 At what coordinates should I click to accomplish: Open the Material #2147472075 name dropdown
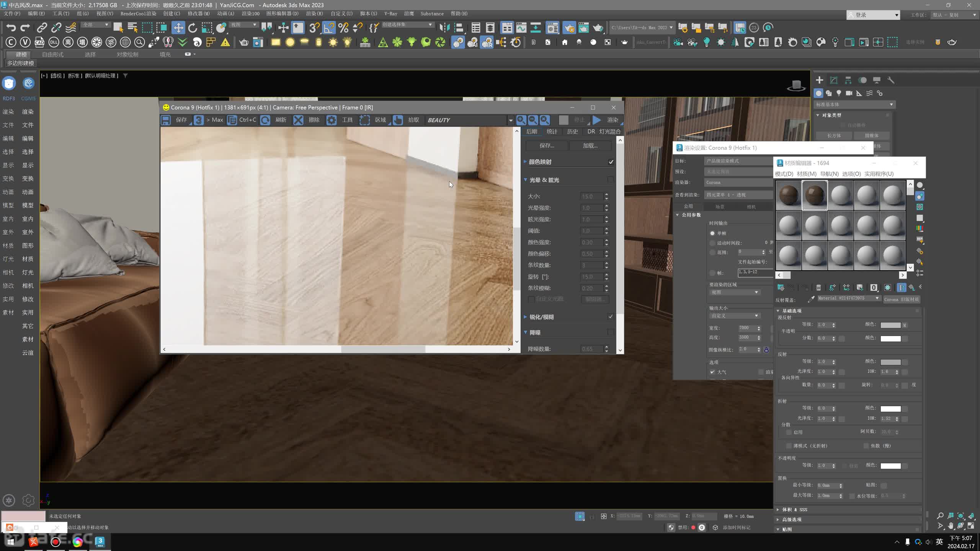coord(848,298)
